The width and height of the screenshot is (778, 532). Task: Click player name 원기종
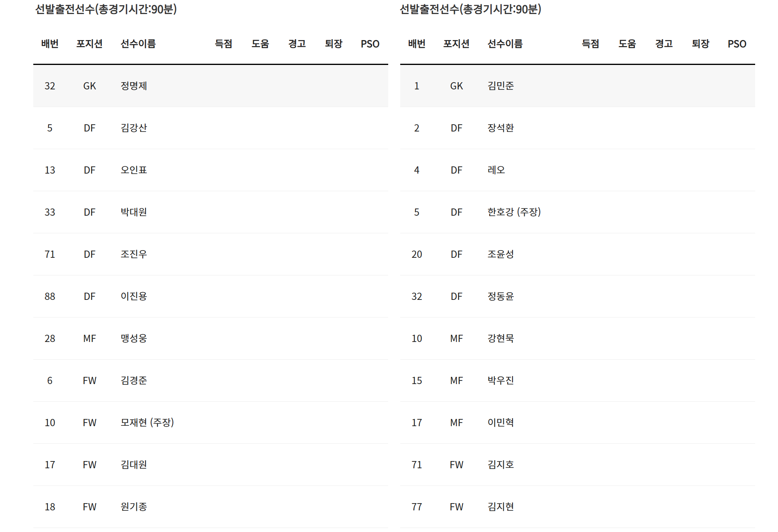point(134,507)
